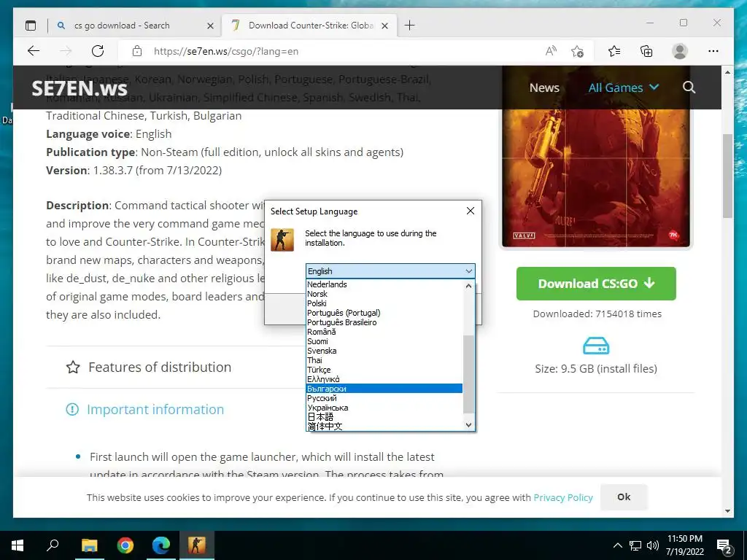747x560 pixels.
Task: Choose highlighted Български language
Action: (384, 389)
